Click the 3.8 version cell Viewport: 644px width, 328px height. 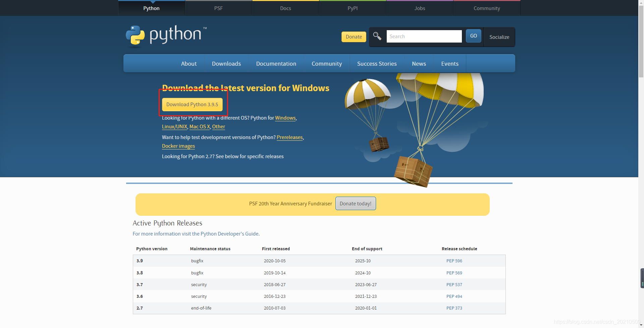coord(140,273)
